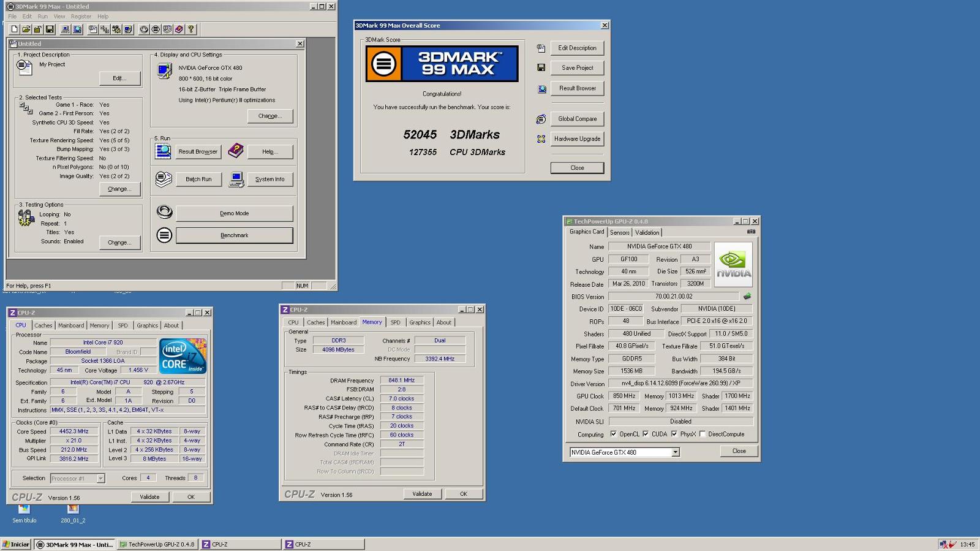Click the NVIDIA logo in GPU-Z
The image size is (980, 551).
(733, 264)
